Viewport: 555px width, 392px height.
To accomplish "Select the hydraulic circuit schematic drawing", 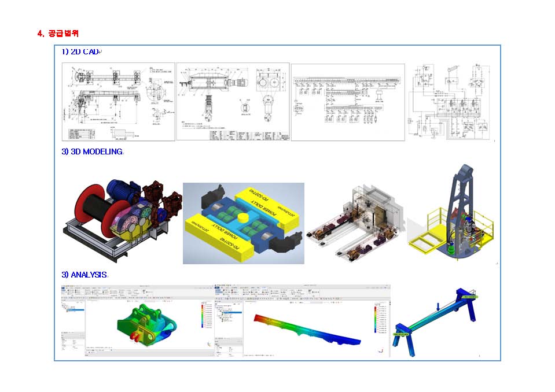I will (x=450, y=101).
